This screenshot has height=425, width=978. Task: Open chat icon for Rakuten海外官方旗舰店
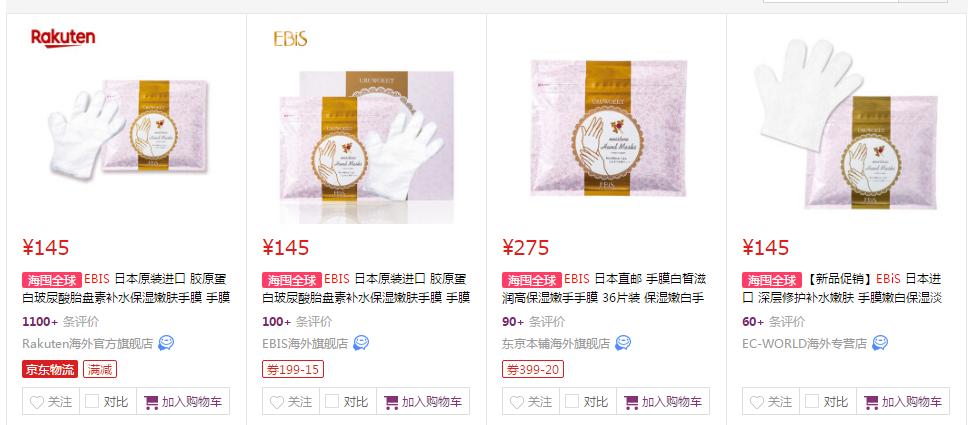pos(166,343)
